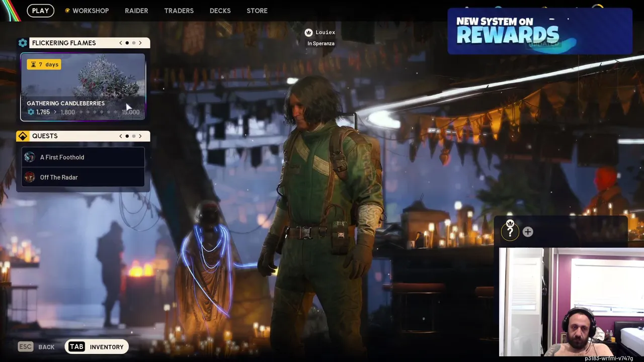
Task: Open the Off The Radar quest
Action: tap(83, 177)
